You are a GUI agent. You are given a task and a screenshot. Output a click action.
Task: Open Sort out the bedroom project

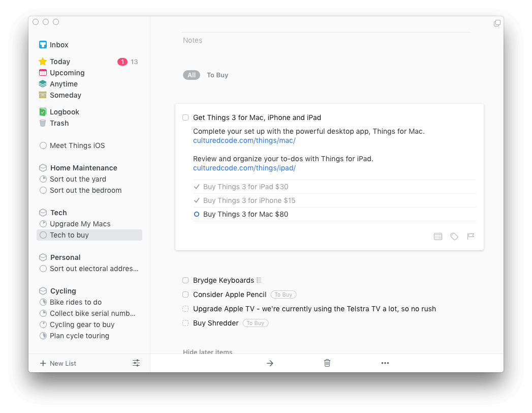(89, 190)
